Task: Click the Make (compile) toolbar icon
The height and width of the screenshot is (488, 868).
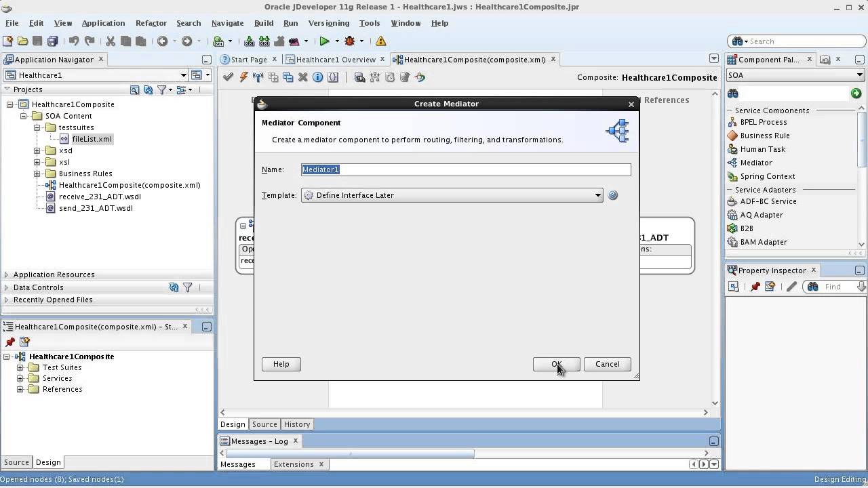Action: pyautogui.click(x=249, y=41)
